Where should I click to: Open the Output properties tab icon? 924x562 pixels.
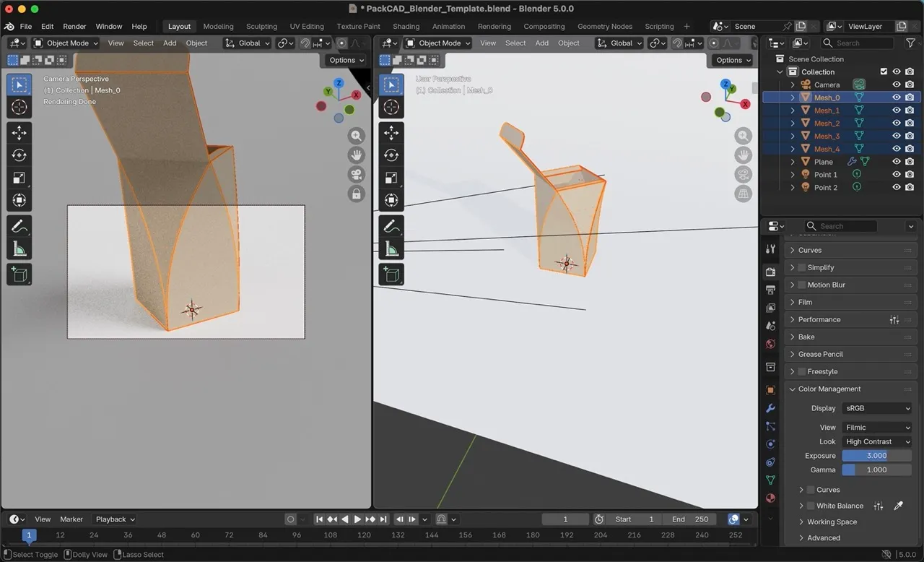770,290
